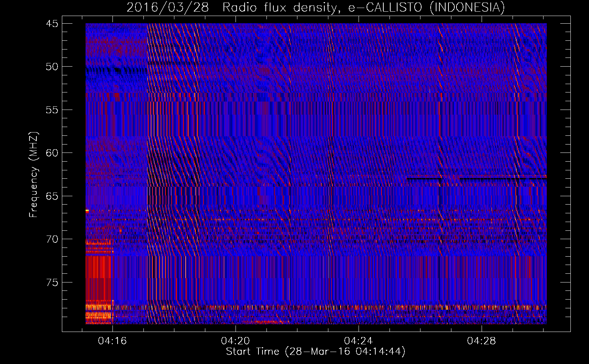Select the x-axis label "Start Time (28-Mar-16 04:14:44)"
The image size is (589, 364).
316,352
